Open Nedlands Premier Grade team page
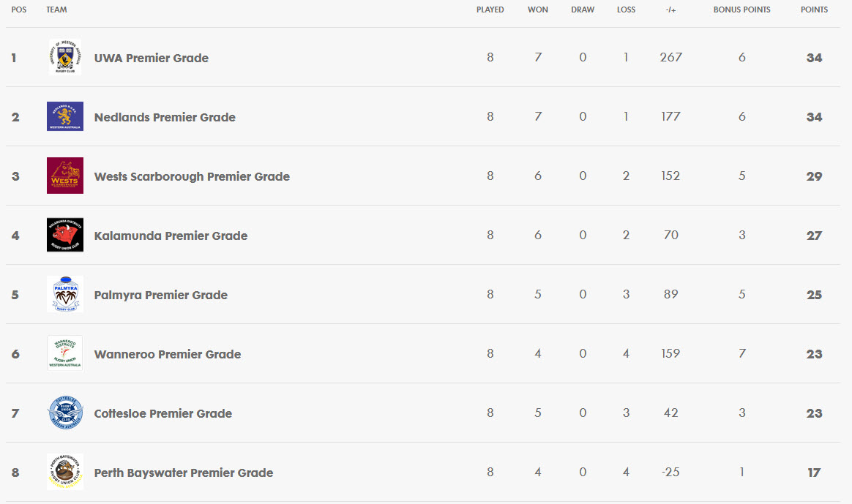The image size is (852, 504). 165,117
